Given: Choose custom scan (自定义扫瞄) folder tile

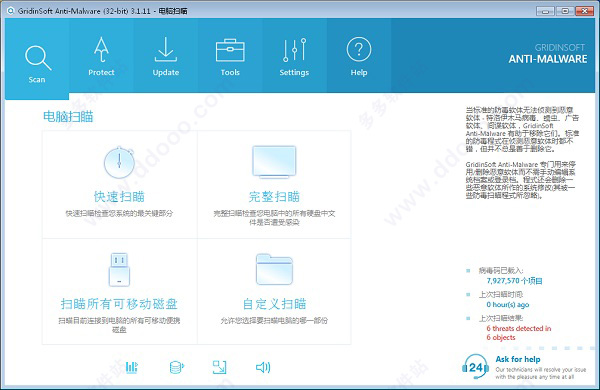Looking at the screenshot, I should (274, 292).
